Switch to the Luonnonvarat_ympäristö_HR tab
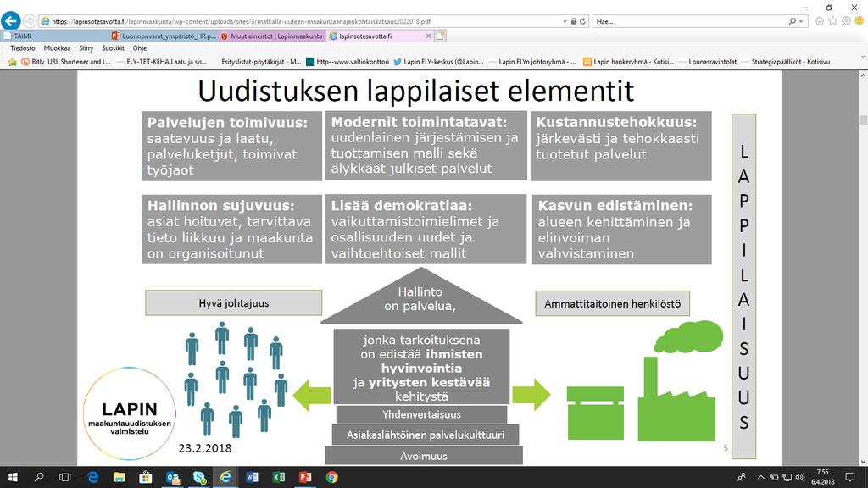Image resolution: width=868 pixels, height=488 pixels. click(x=164, y=36)
